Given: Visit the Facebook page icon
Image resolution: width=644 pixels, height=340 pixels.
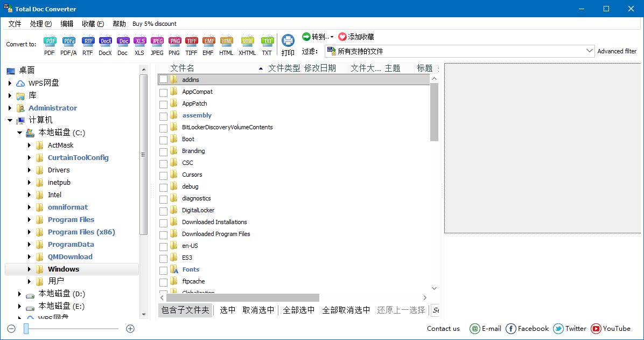Looking at the screenshot, I should pyautogui.click(x=511, y=329).
